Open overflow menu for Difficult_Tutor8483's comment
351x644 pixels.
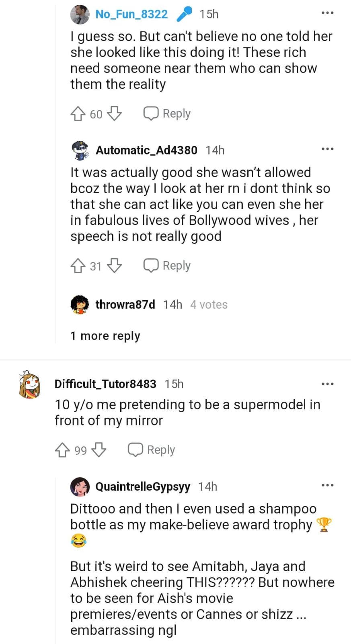point(327,384)
